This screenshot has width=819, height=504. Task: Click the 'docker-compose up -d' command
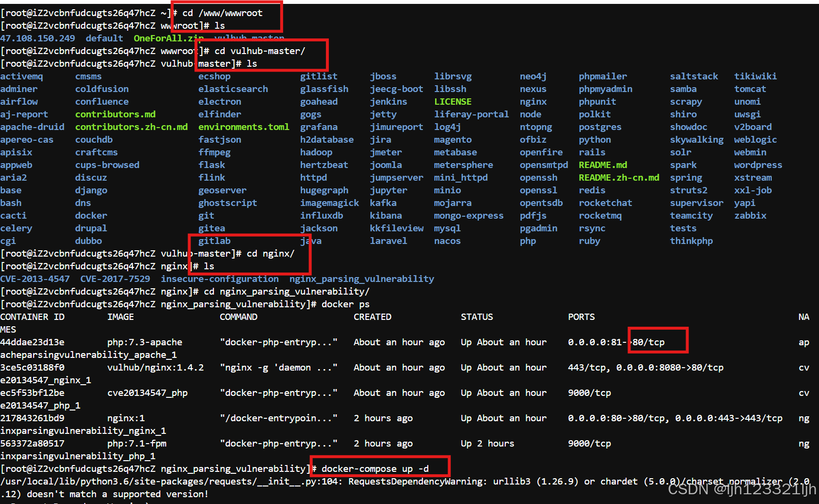click(x=375, y=469)
